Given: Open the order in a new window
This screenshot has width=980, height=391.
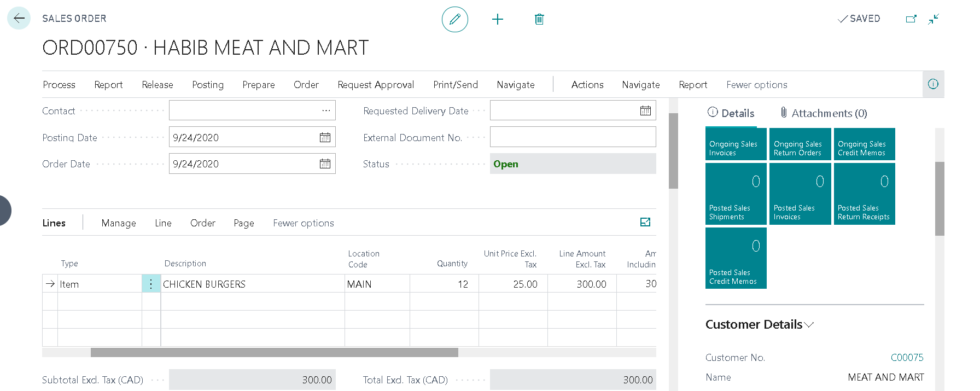Looking at the screenshot, I should [911, 19].
